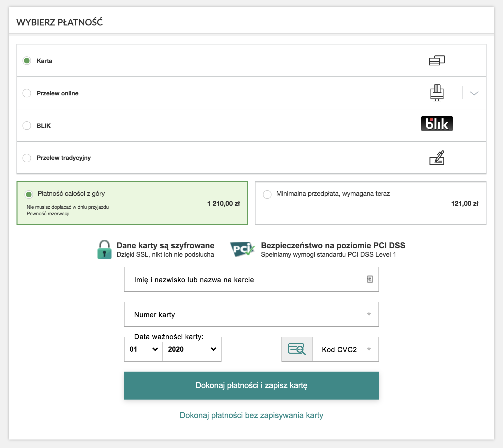This screenshot has height=448, width=503.
Task: Click the green padlock SSL icon
Action: pos(104,249)
